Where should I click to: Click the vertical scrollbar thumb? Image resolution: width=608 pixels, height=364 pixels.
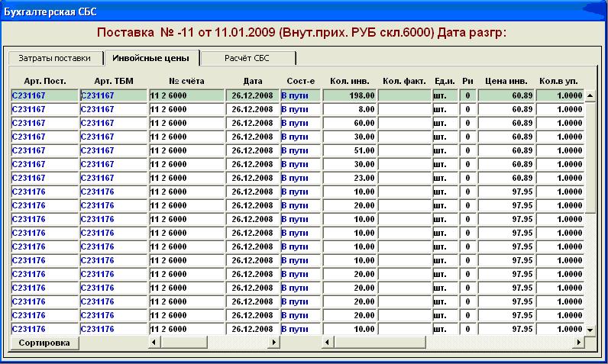pos(590,158)
